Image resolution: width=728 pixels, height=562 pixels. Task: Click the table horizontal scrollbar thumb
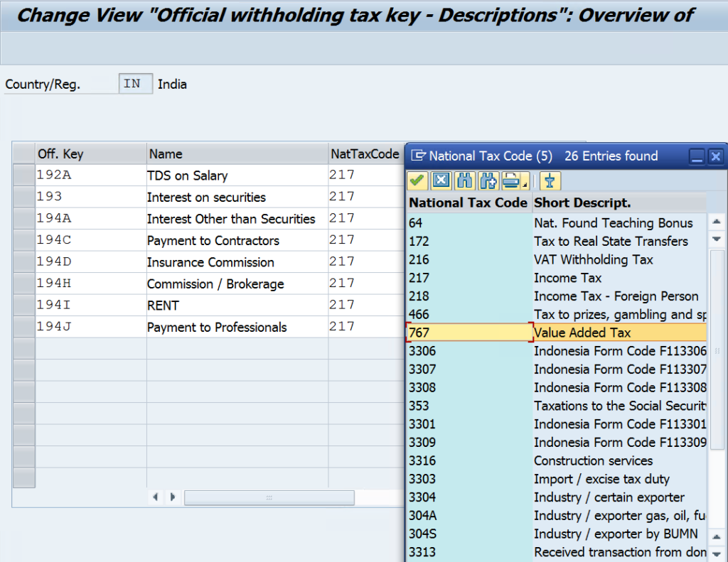[x=269, y=497]
